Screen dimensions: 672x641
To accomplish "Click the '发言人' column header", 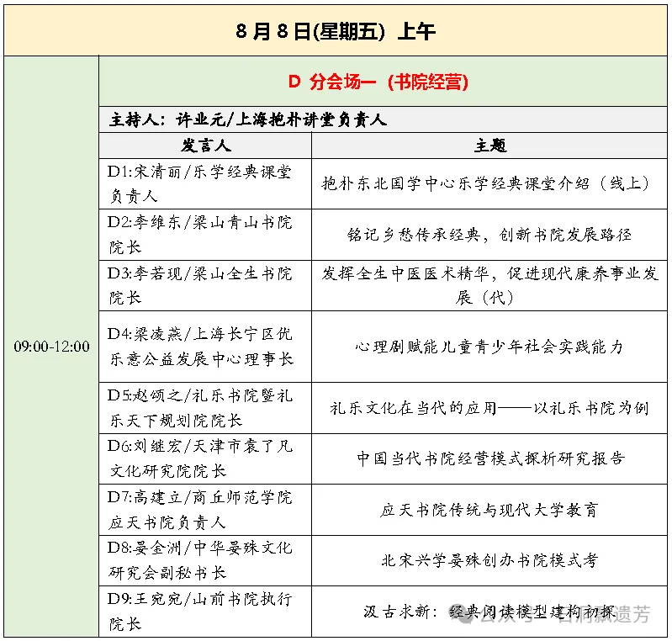I will (205, 146).
